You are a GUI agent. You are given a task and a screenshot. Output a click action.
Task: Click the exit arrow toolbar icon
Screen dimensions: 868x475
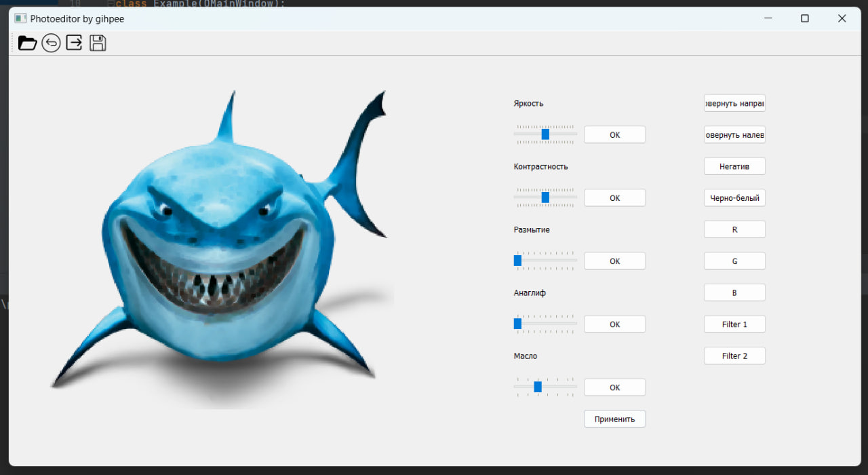pos(74,43)
